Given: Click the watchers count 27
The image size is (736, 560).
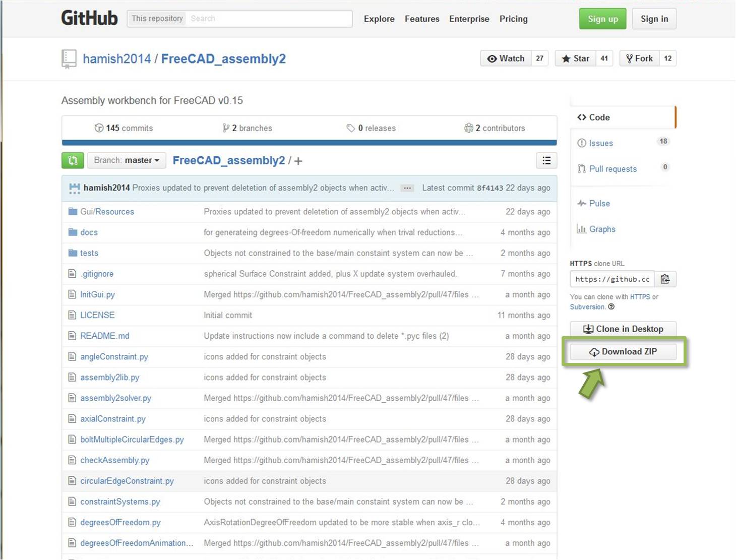Looking at the screenshot, I should (x=540, y=58).
